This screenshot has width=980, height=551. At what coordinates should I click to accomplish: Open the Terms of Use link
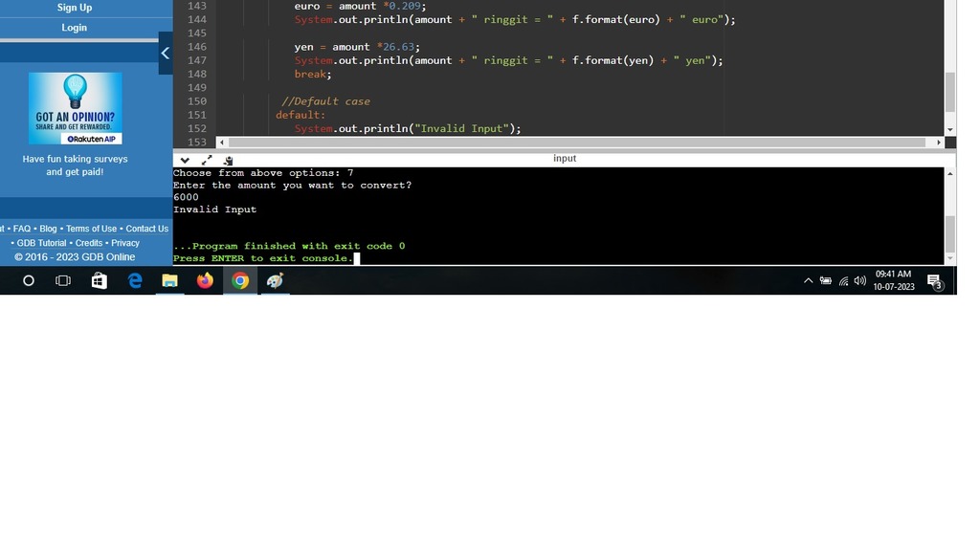coord(91,229)
